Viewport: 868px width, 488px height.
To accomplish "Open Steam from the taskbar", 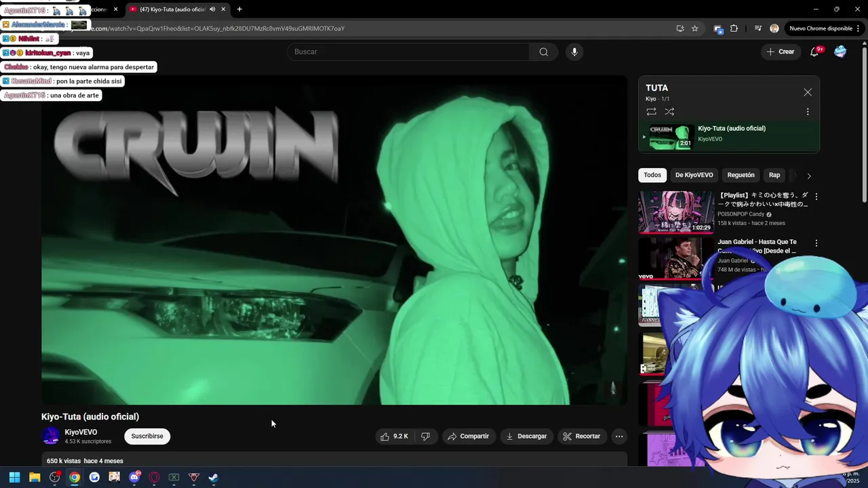I will point(214,477).
